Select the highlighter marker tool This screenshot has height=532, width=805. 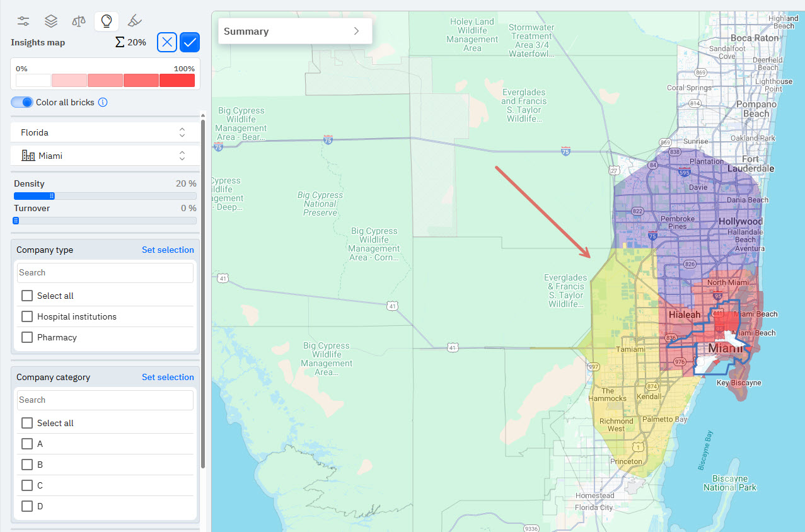(134, 21)
